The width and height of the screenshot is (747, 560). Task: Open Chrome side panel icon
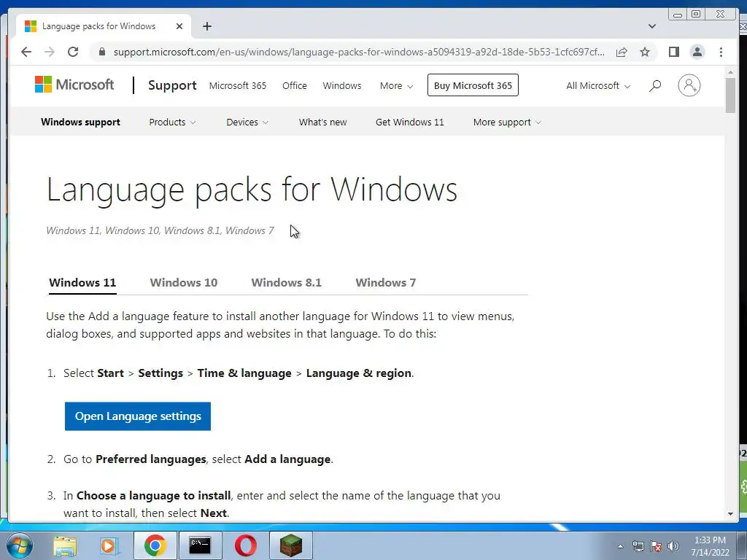coord(673,52)
